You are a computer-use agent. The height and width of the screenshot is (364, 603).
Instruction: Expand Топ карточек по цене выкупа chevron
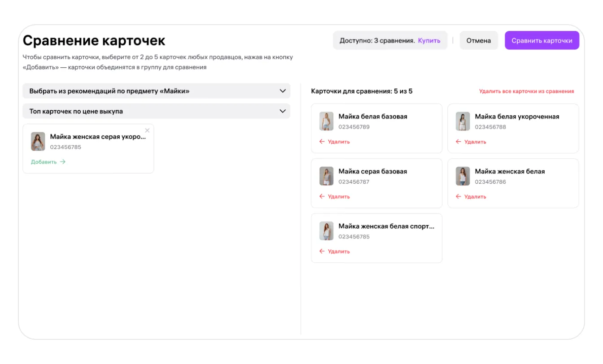pyautogui.click(x=283, y=111)
